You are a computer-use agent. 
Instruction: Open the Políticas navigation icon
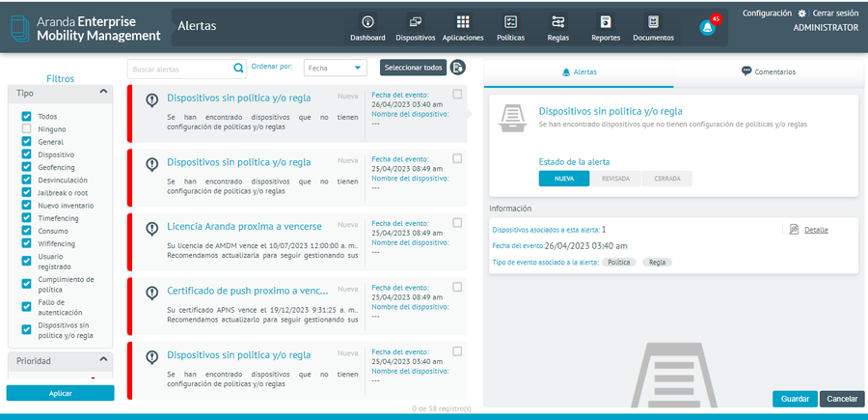coord(510,22)
